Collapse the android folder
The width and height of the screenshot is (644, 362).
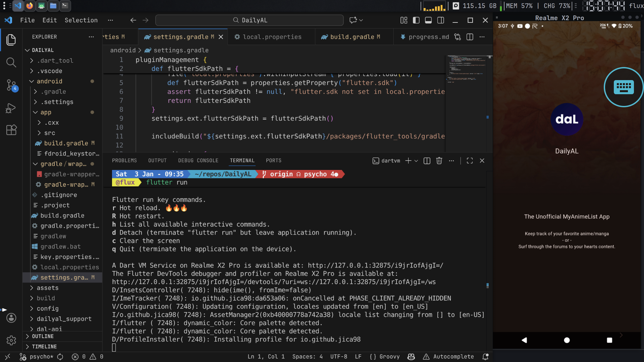49,81
